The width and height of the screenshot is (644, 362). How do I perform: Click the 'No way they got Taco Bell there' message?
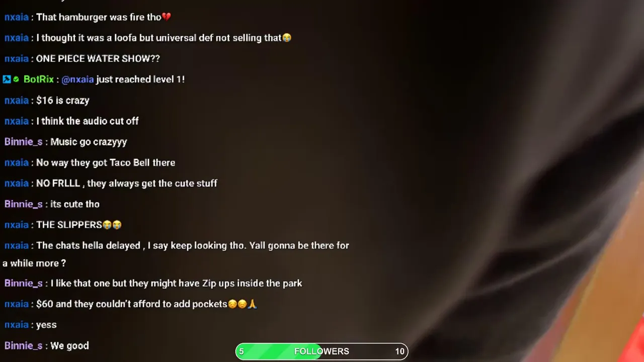point(106,163)
